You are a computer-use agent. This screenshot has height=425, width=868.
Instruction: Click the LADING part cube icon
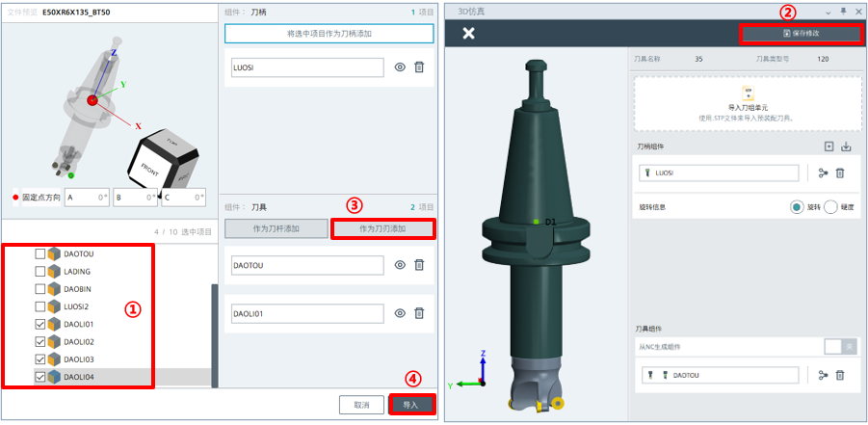54,272
